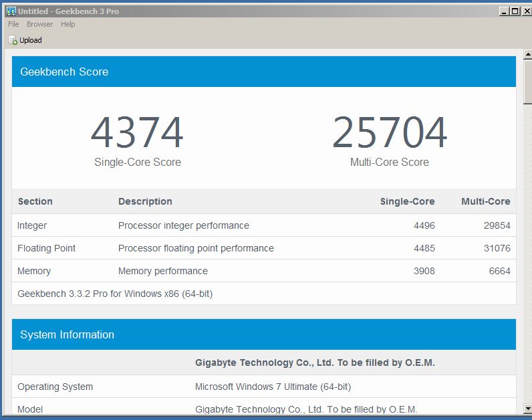
Task: Click the Model row's Gigabyte Technology value
Action: [x=306, y=409]
